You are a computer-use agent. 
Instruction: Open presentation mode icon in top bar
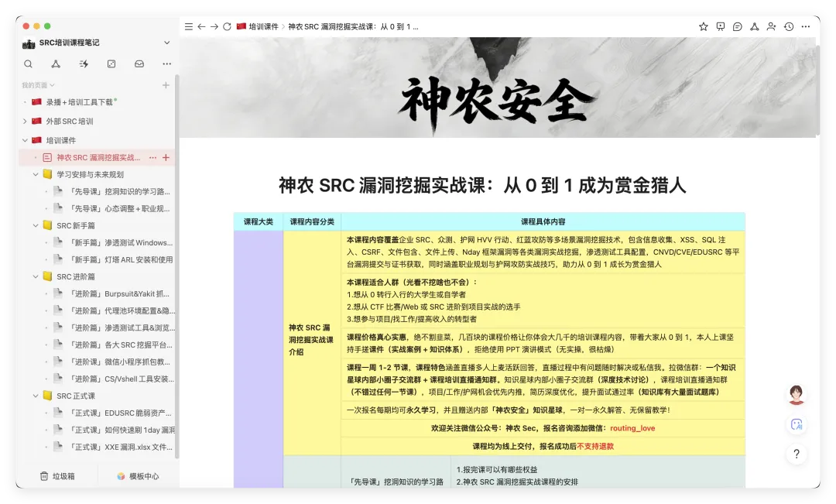[x=721, y=26]
